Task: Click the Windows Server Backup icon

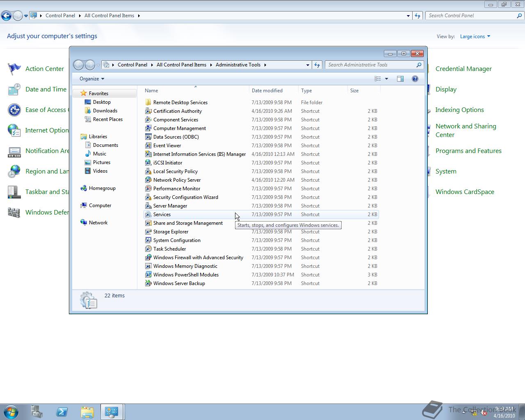Action: (x=148, y=283)
